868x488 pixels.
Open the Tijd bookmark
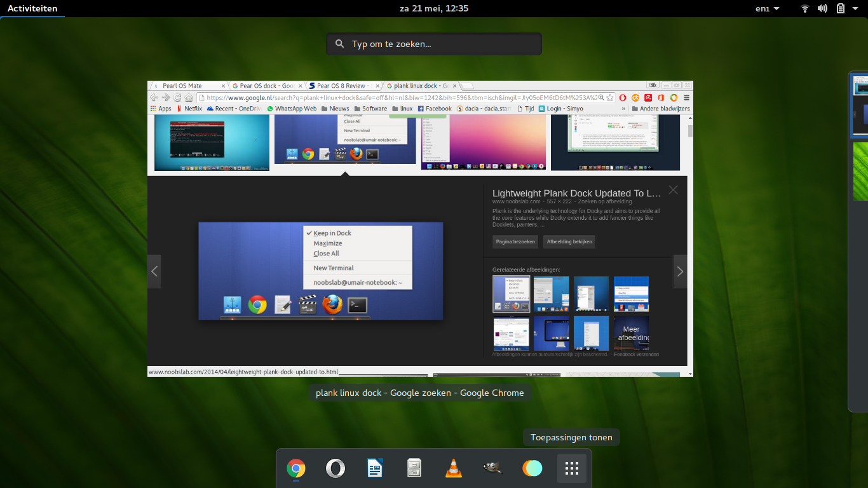[x=526, y=109]
